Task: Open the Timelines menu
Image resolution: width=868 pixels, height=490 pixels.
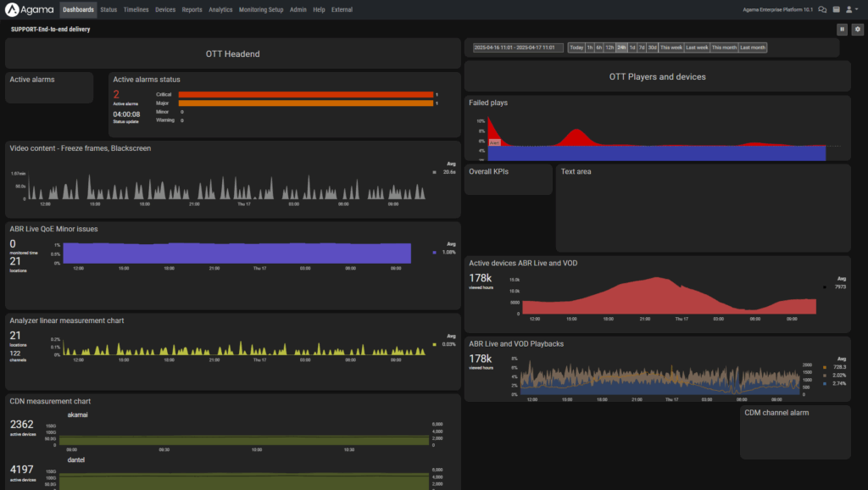Action: [135, 9]
